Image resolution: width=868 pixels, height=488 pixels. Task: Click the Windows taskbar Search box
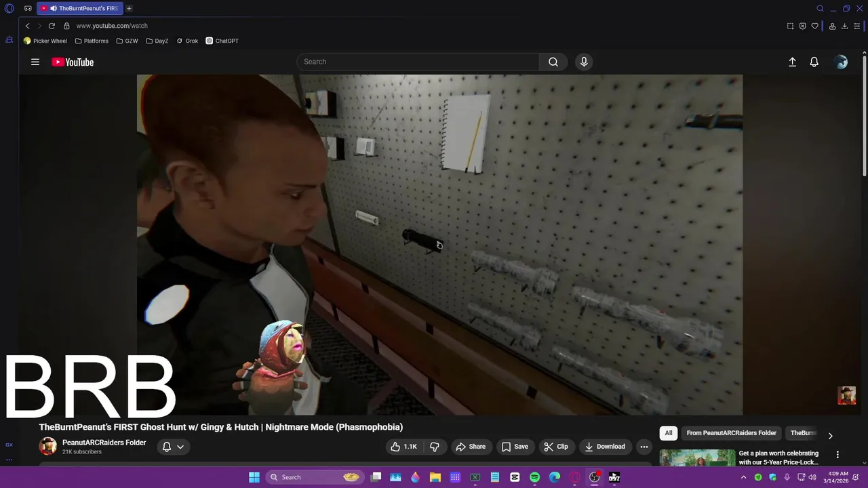click(x=313, y=477)
